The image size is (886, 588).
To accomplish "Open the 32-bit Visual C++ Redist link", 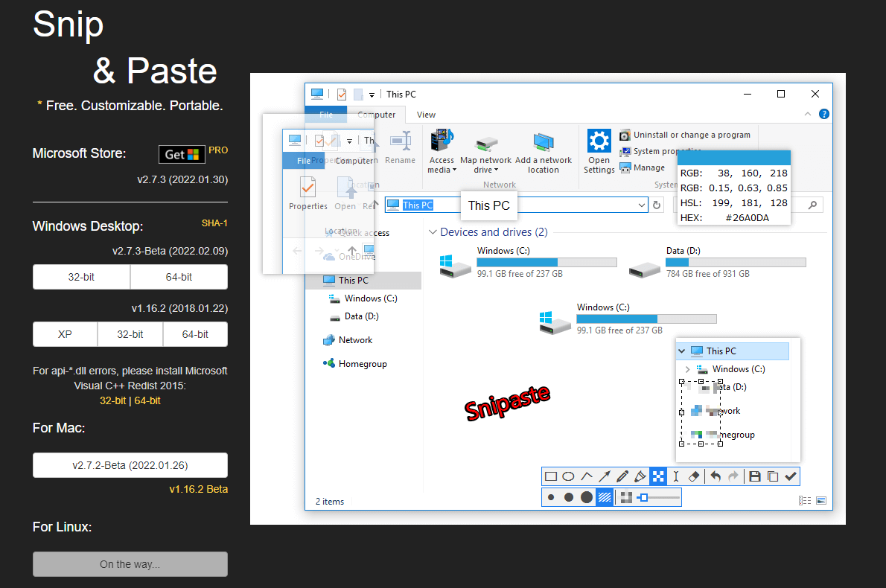I will pos(113,400).
